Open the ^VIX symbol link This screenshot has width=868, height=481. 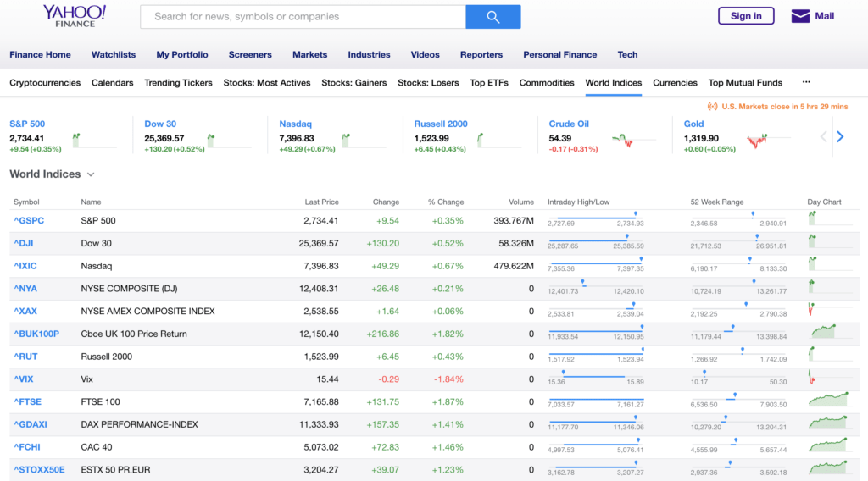pyautogui.click(x=24, y=379)
